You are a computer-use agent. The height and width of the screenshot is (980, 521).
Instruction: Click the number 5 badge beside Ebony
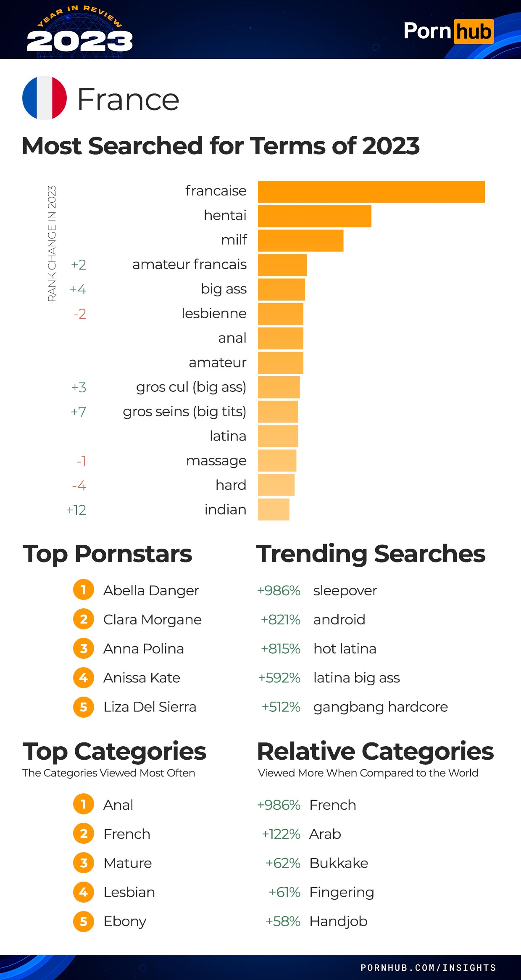(x=84, y=921)
